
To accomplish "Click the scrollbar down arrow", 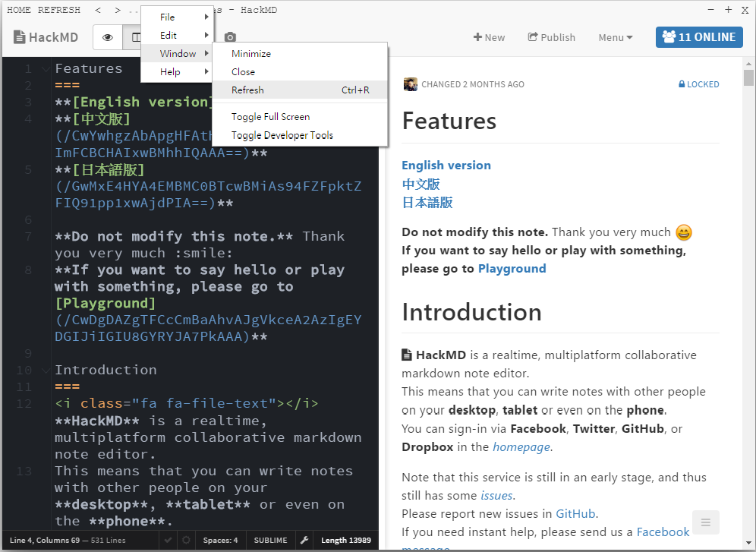I will (748, 542).
